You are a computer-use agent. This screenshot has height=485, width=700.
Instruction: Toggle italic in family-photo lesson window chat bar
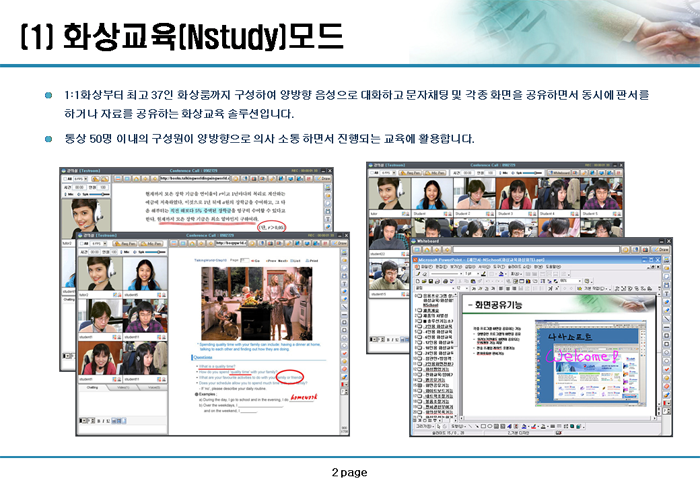(x=104, y=421)
